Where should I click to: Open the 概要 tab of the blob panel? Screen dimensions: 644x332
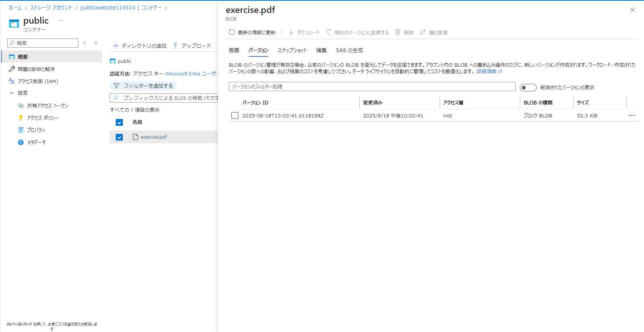coord(234,50)
